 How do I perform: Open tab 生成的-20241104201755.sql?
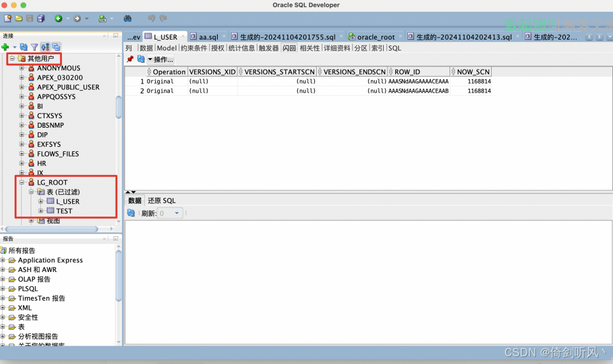(287, 37)
